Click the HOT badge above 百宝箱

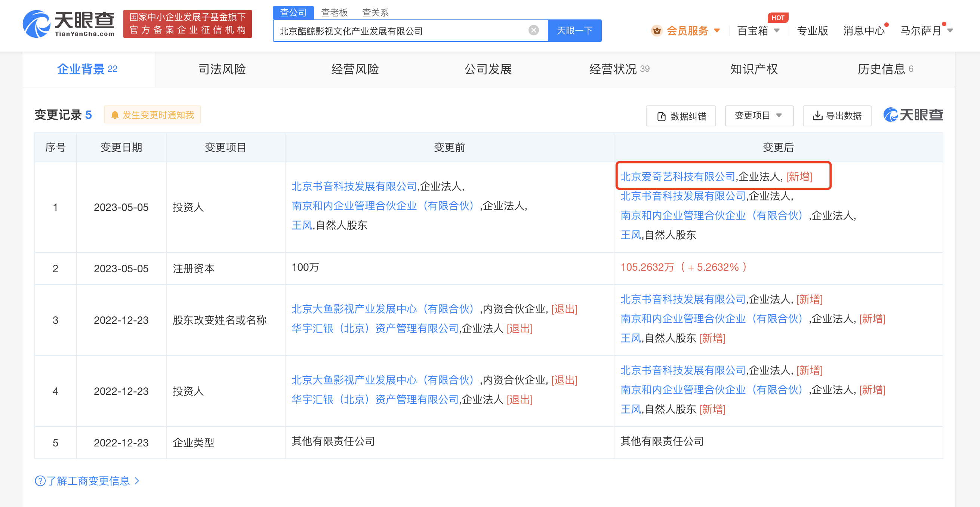(x=777, y=18)
